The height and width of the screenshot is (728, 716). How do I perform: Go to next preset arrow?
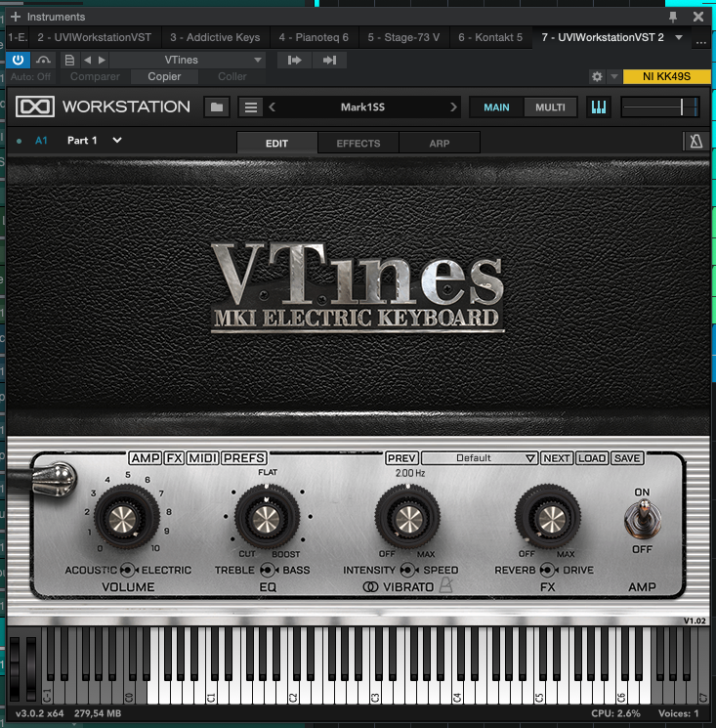pos(103,60)
